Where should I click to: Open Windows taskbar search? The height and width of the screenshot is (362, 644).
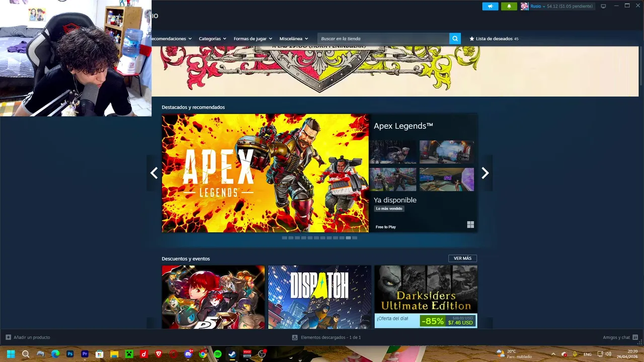pos(26,354)
